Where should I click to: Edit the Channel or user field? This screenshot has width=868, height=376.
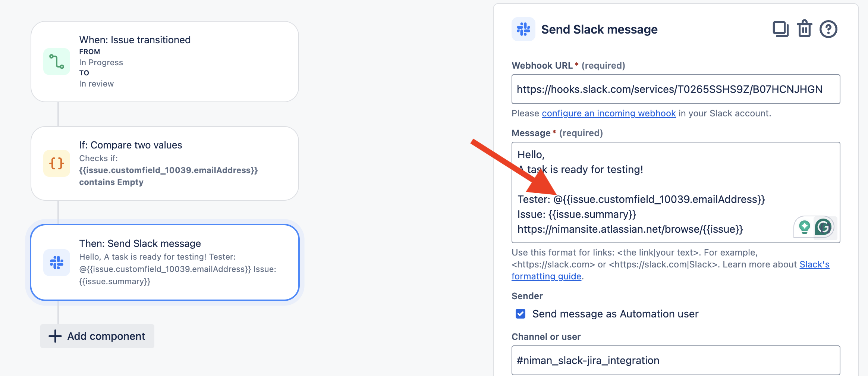(x=676, y=360)
